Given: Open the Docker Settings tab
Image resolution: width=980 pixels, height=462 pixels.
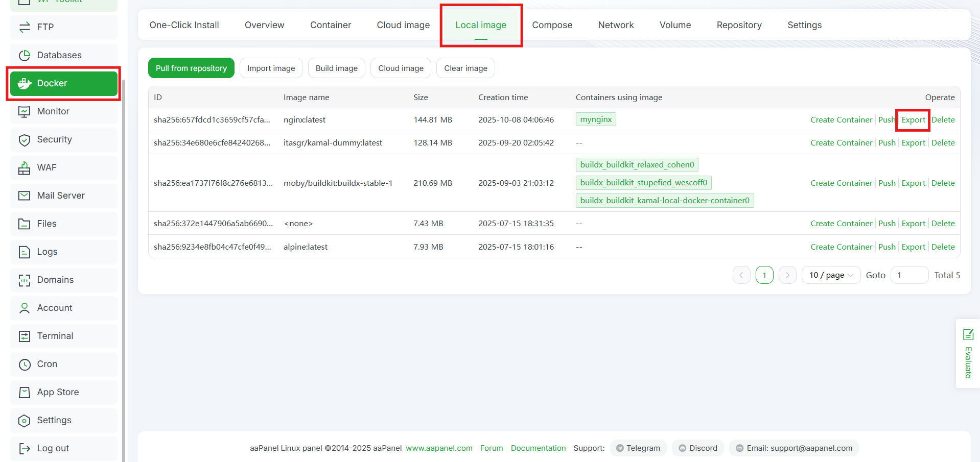Looking at the screenshot, I should [804, 25].
